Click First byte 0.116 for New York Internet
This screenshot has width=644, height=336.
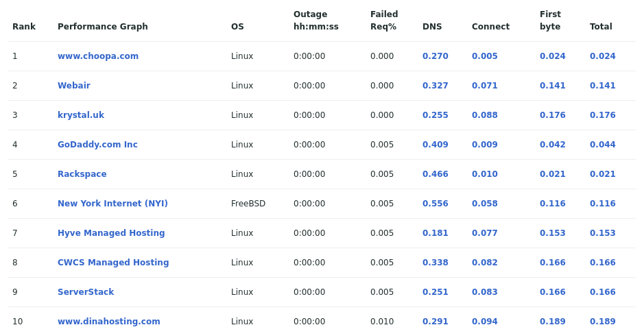click(552, 204)
